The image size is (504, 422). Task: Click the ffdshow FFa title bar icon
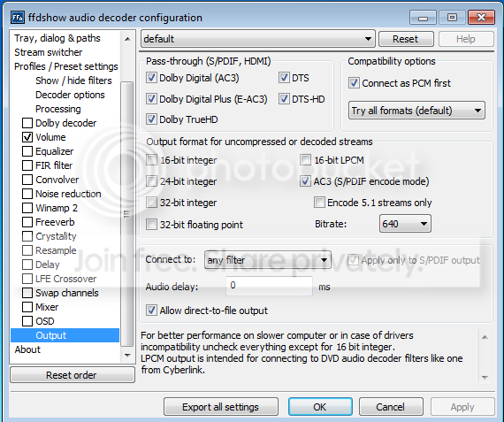coord(18,18)
